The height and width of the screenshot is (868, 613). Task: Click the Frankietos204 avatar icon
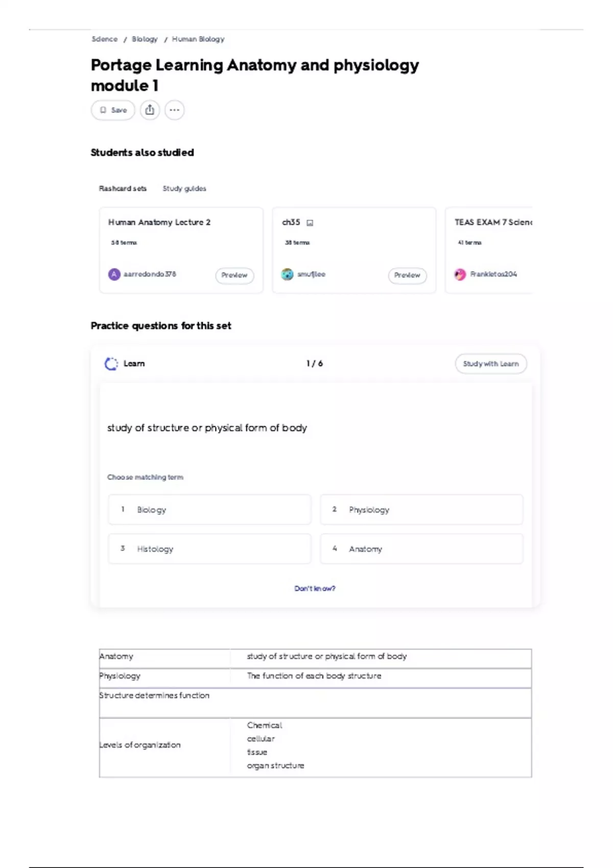(460, 274)
